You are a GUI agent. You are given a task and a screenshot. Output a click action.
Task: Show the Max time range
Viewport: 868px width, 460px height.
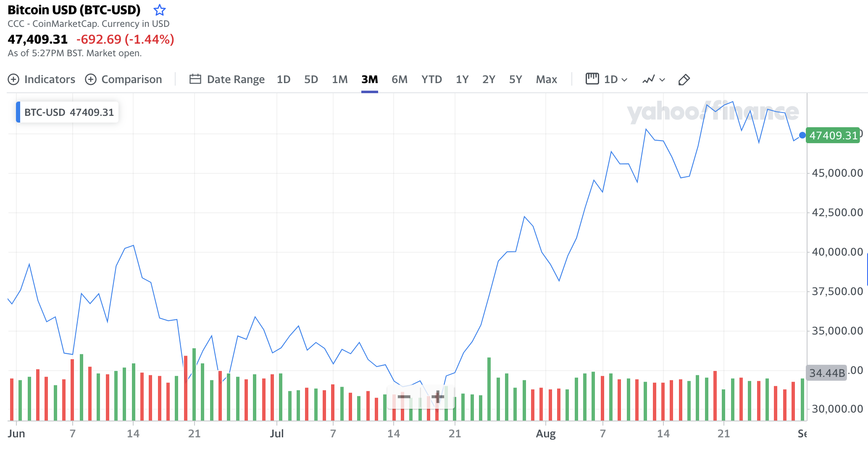click(x=546, y=79)
